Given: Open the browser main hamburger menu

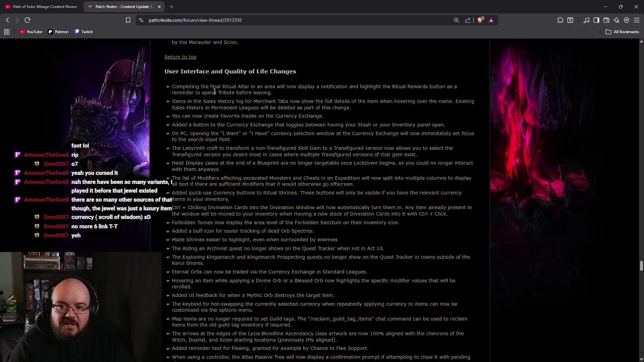Looking at the screenshot, I should click(636, 20).
